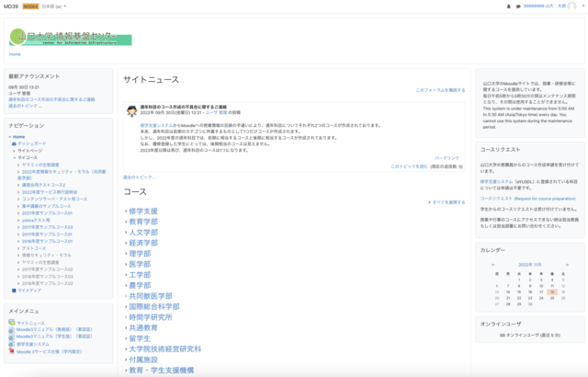Open the notifications bell icon
The height and width of the screenshot is (377, 588).
click(x=508, y=6)
